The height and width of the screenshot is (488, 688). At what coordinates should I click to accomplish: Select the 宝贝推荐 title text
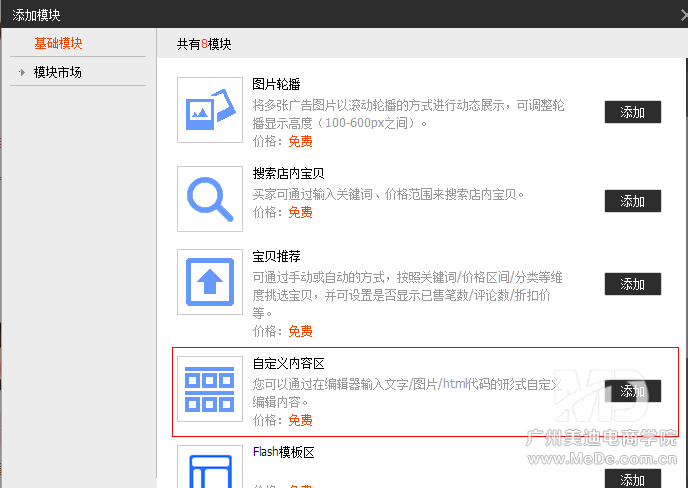[276, 256]
